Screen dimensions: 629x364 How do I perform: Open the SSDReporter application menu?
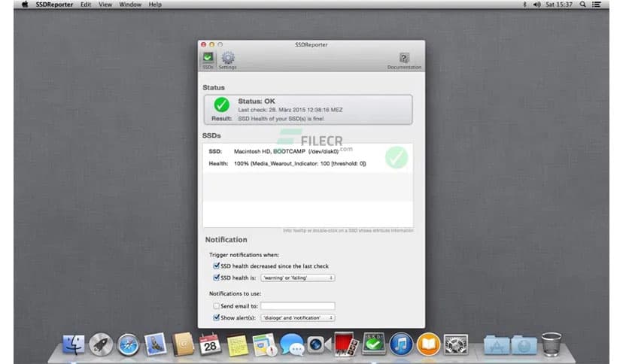(54, 5)
